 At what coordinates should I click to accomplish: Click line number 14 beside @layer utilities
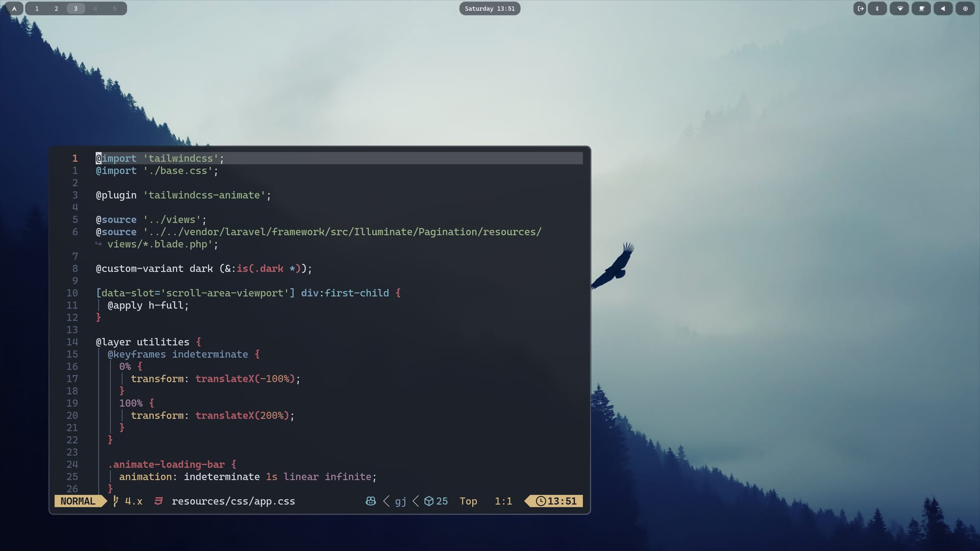72,342
